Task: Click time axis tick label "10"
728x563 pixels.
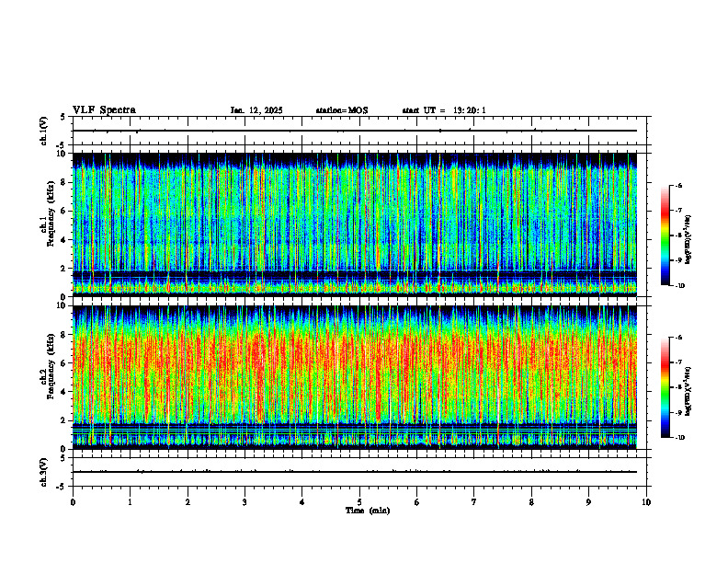Action: tap(646, 502)
